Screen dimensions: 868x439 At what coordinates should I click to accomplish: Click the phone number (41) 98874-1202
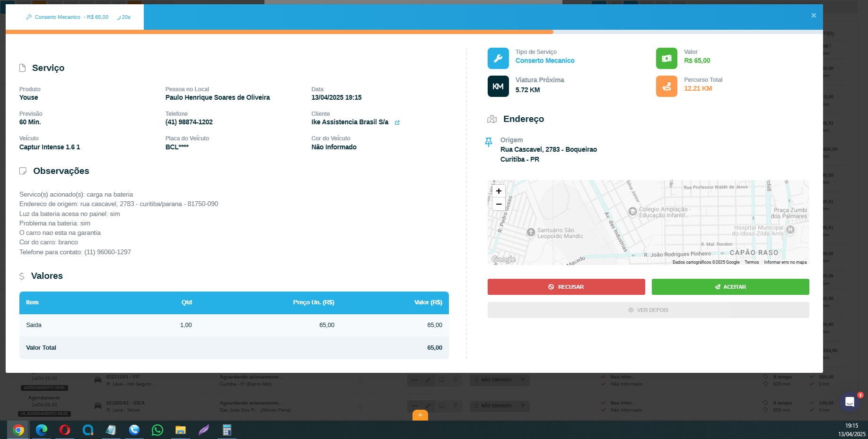tap(189, 122)
